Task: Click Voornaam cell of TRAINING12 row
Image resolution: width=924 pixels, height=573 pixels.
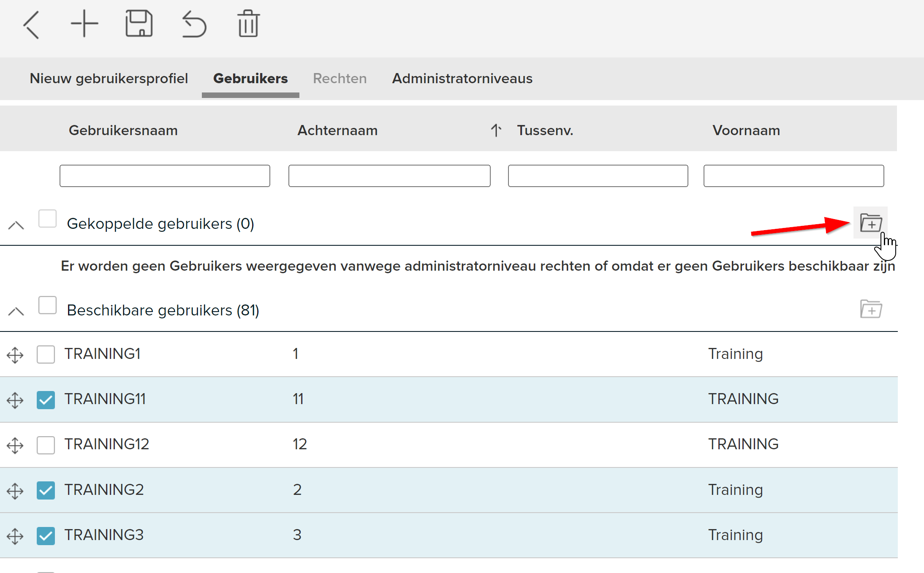Action: click(x=743, y=444)
